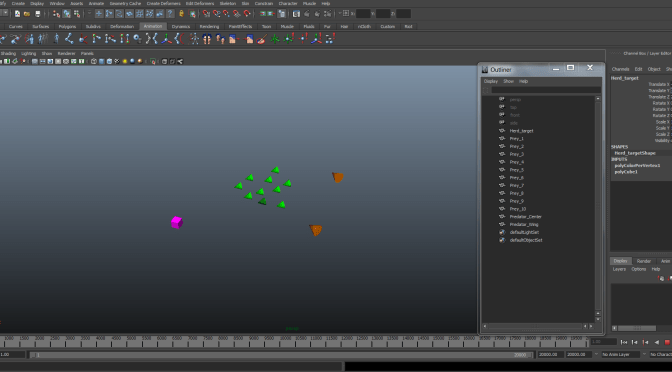Click the select by object type icon
672x372 pixels.
click(67, 14)
